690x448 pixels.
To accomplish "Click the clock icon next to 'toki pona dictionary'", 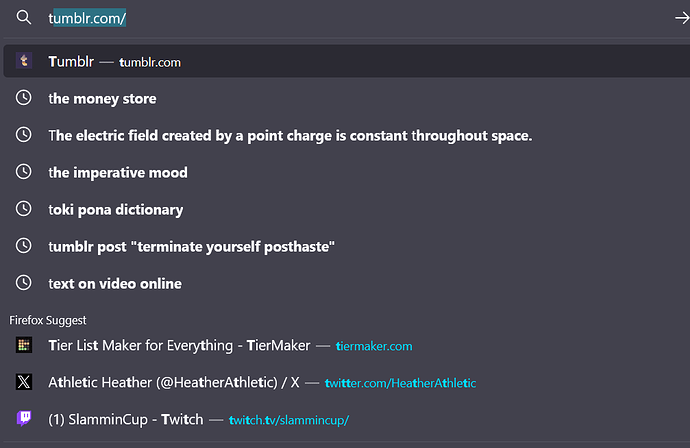I will (24, 209).
